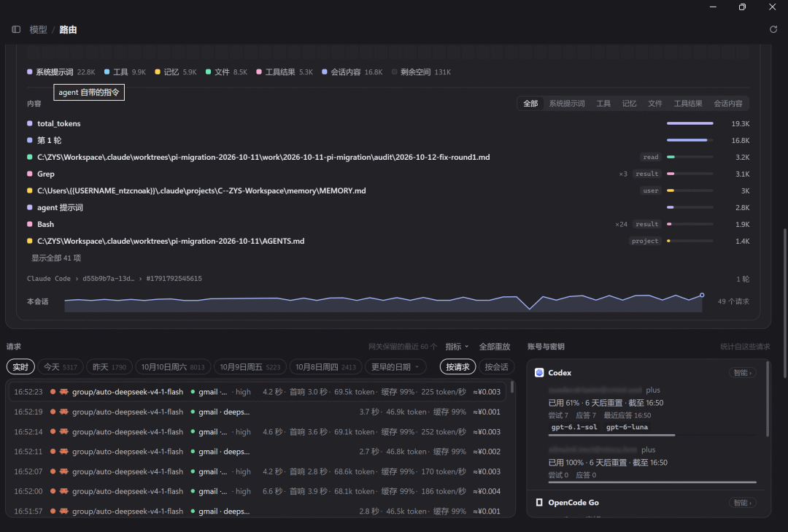Click the 全部重放 button

pyautogui.click(x=495, y=347)
